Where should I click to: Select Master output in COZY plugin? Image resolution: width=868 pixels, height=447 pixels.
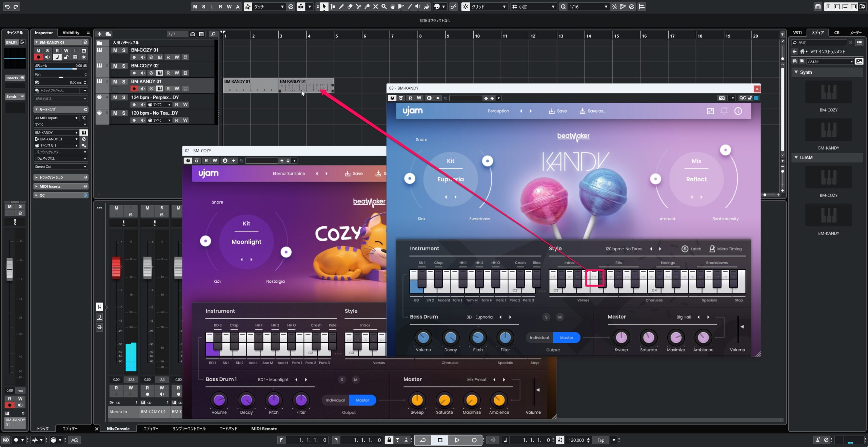click(362, 400)
